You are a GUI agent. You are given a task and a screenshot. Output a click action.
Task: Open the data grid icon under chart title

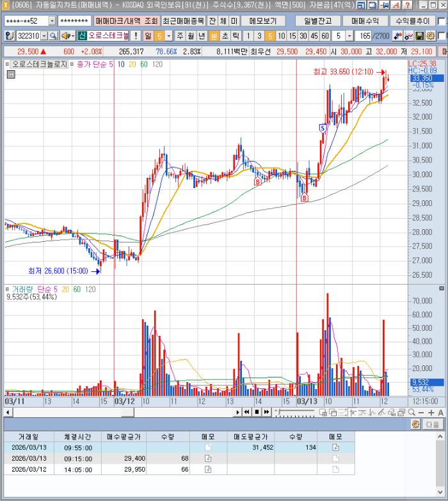click(11, 75)
